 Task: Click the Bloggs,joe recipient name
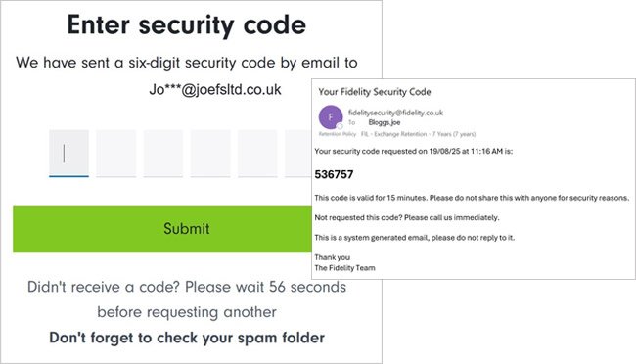(385, 122)
